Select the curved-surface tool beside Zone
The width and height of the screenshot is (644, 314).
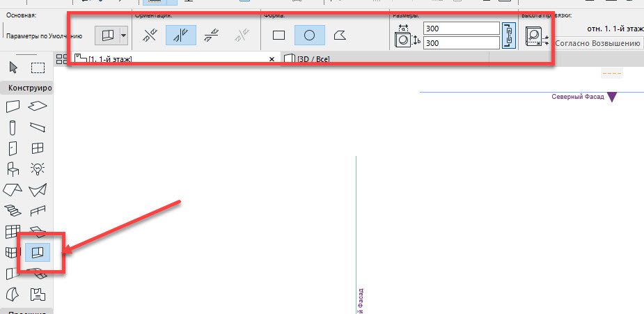click(13, 294)
